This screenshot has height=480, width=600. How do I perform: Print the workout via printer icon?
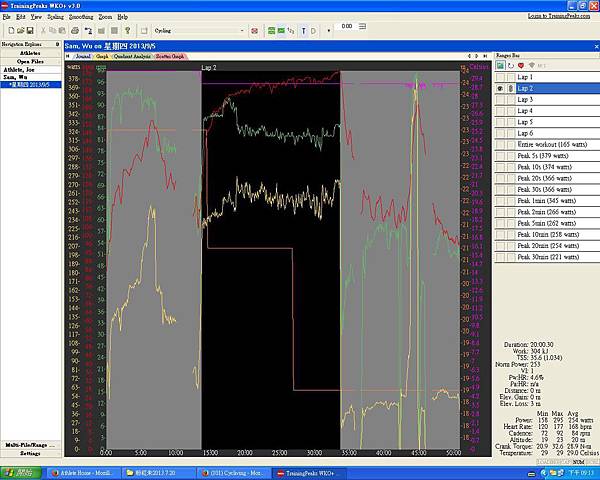click(75, 31)
